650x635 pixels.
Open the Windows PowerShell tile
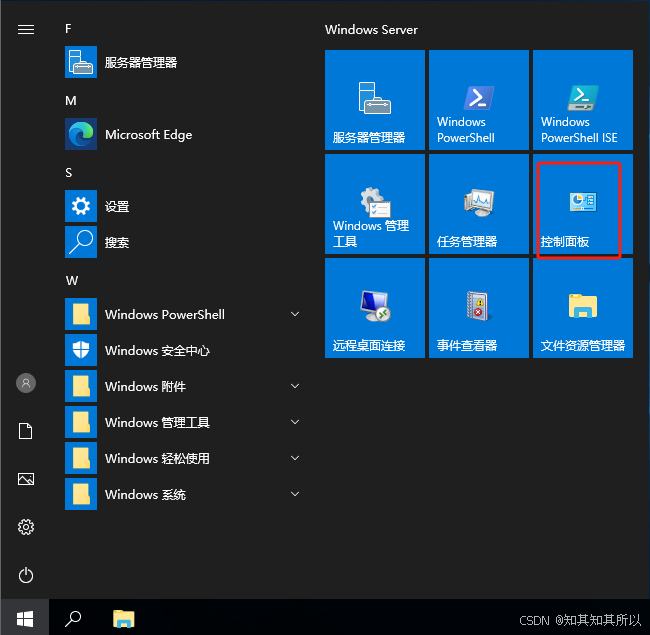479,100
